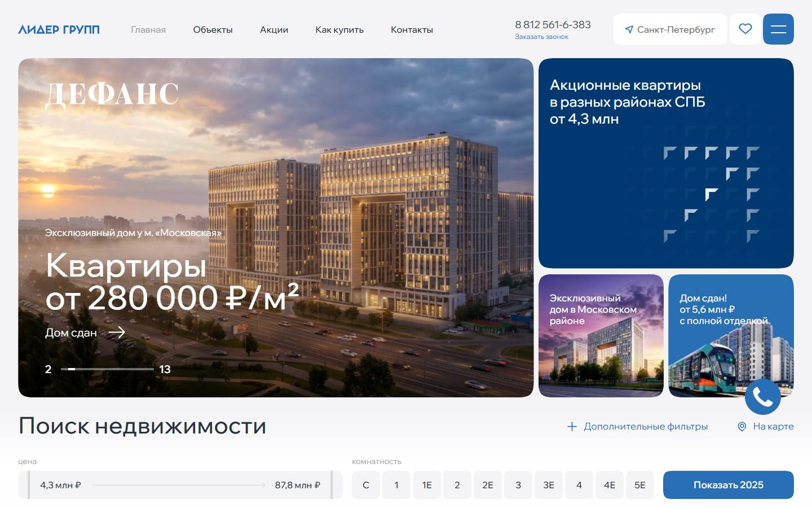Open the Как купить menu item

339,29
